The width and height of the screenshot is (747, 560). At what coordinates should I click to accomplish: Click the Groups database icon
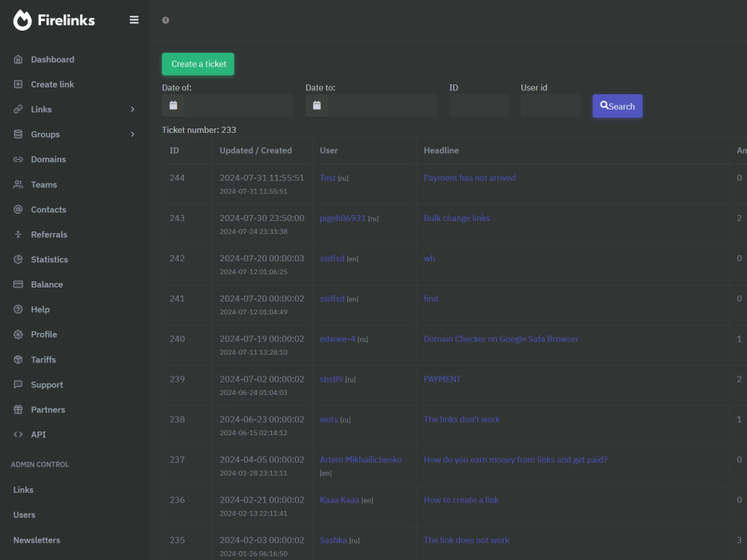(18, 134)
